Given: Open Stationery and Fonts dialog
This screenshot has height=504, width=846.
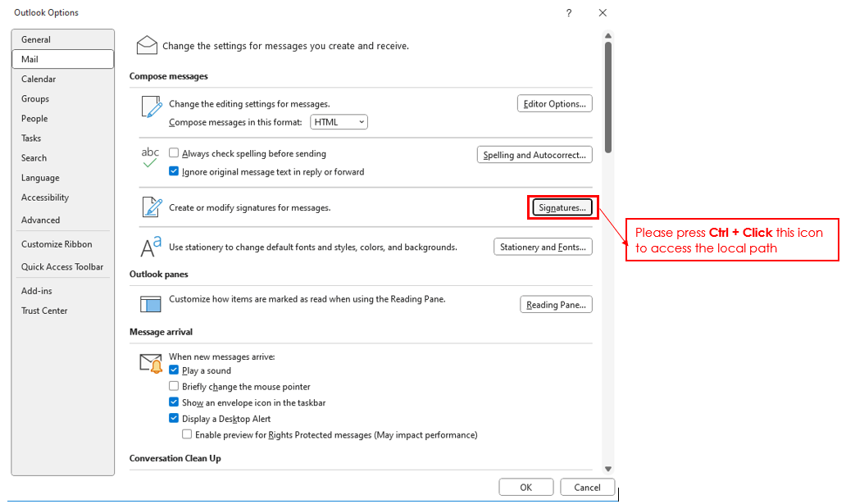Looking at the screenshot, I should [543, 247].
